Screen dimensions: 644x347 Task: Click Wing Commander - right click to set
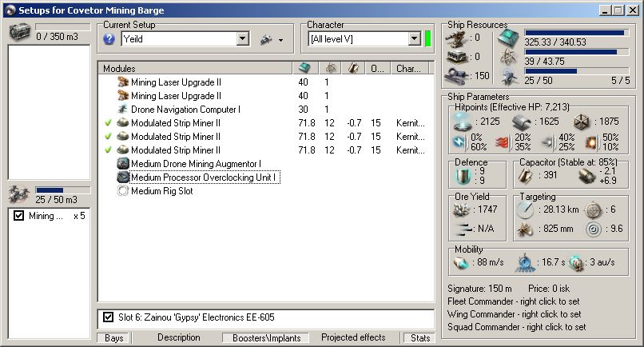click(x=515, y=314)
